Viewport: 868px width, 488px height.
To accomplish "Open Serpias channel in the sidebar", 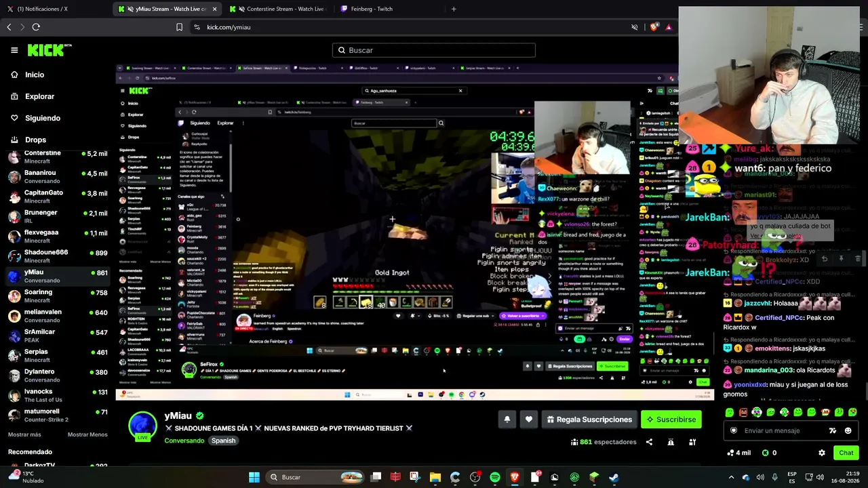I will point(58,356).
